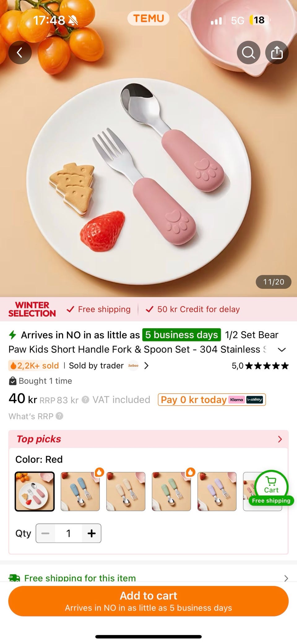Select the blue color option thumbnail

coord(80,491)
